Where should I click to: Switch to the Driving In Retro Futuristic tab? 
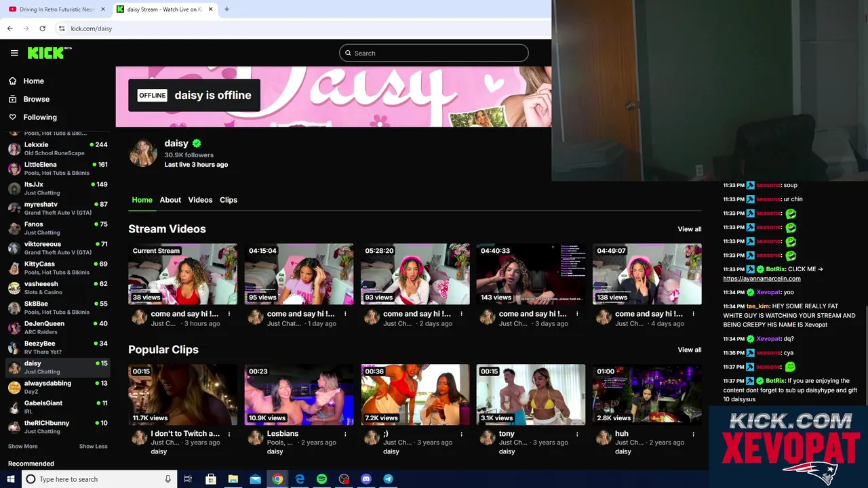56,9
